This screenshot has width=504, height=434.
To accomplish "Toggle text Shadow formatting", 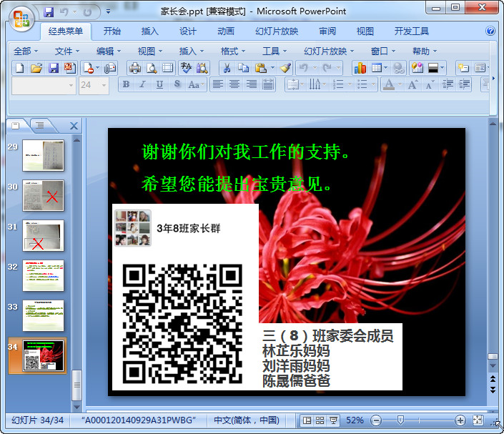I will point(177,84).
